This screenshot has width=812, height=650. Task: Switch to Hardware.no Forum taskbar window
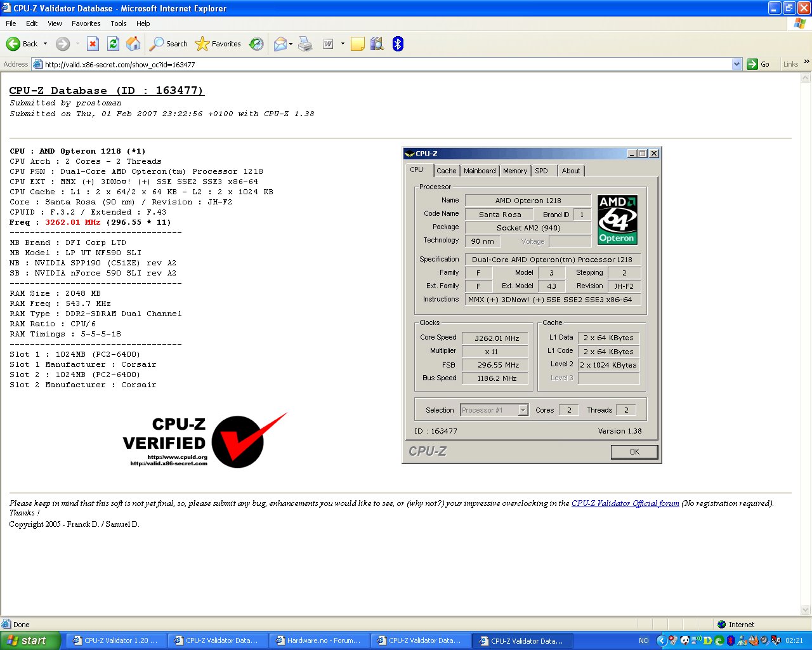319,640
